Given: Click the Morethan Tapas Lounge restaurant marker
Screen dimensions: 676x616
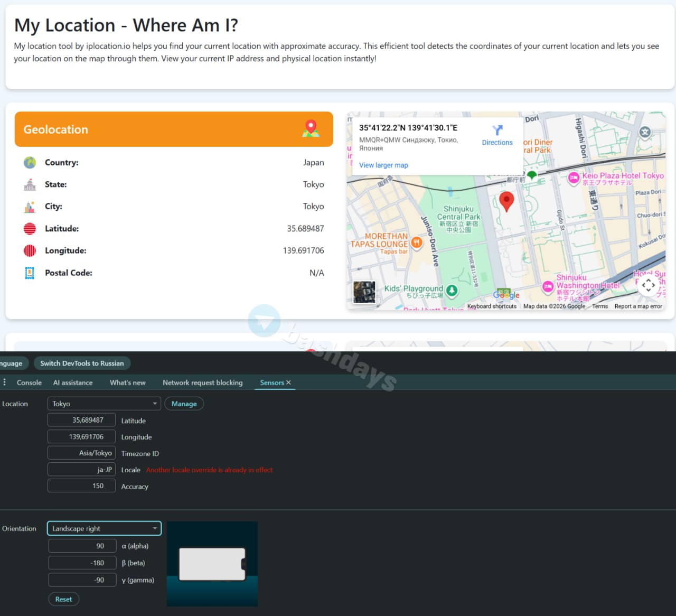Looking at the screenshot, I should coord(417,243).
